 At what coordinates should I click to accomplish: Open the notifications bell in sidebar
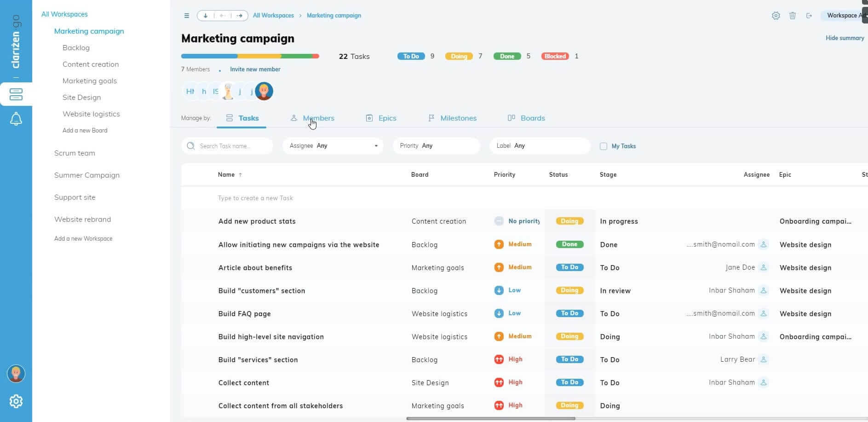click(16, 119)
